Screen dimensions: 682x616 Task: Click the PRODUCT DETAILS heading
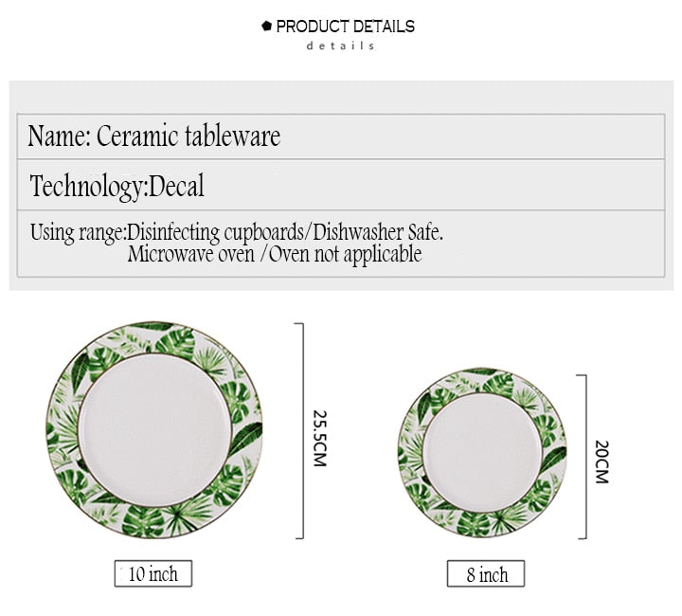pyautogui.click(x=346, y=27)
